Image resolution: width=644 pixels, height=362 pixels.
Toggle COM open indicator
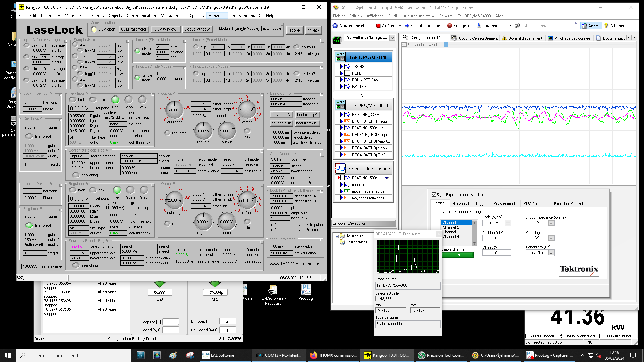[x=94, y=29]
